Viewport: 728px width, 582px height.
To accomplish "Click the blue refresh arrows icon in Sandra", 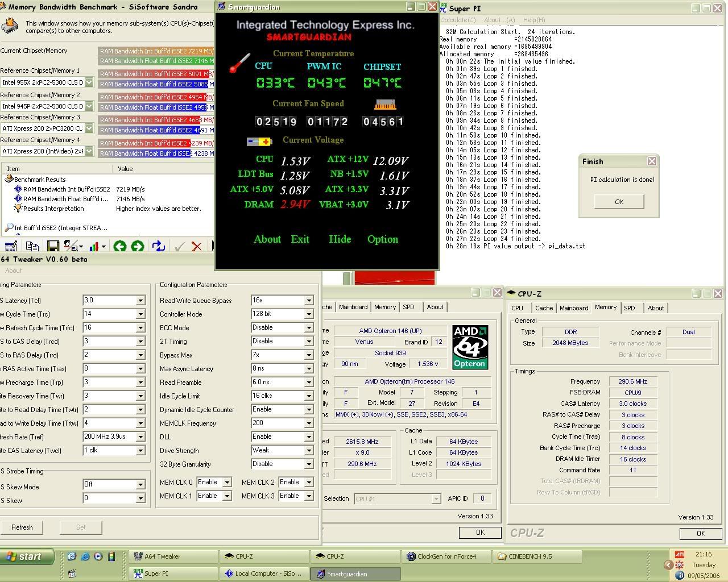I will click(x=159, y=246).
